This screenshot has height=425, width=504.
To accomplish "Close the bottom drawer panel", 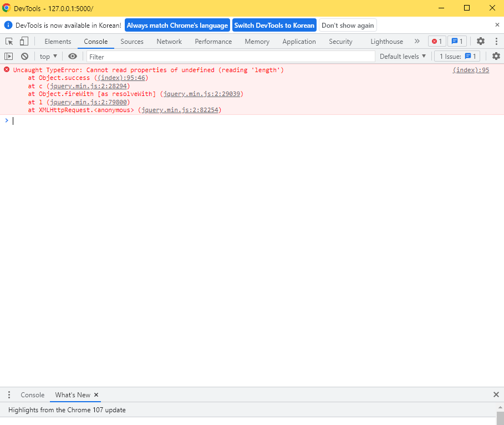I will (496, 394).
